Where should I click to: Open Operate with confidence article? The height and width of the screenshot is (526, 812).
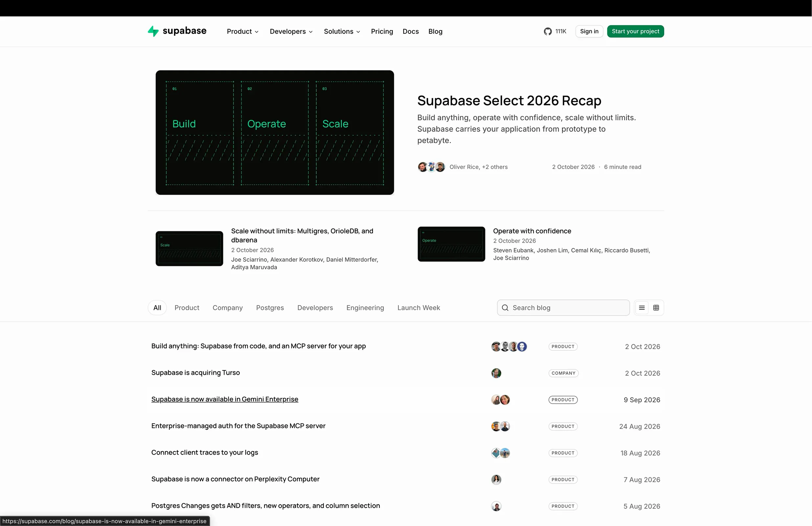click(x=532, y=231)
